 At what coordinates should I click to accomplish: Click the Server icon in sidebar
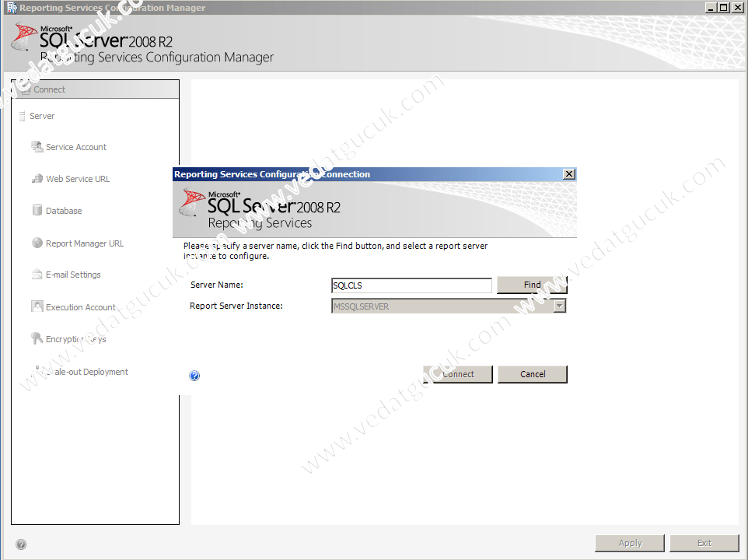[22, 116]
